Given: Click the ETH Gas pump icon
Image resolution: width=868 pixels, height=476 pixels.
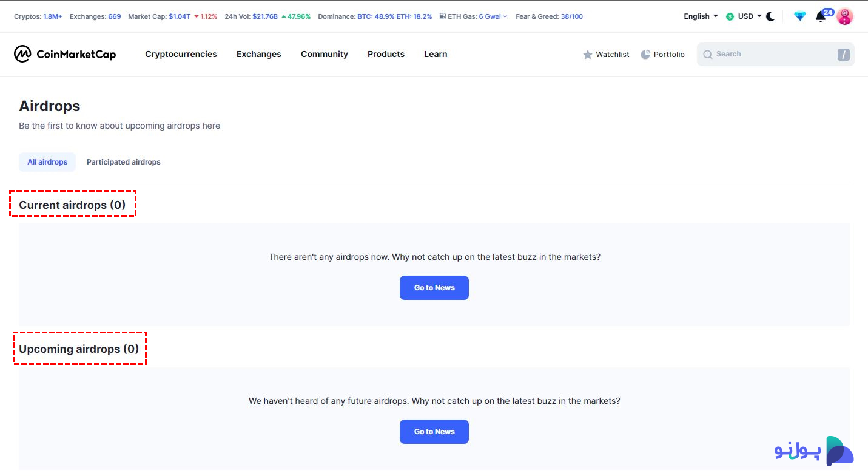Looking at the screenshot, I should (443, 16).
